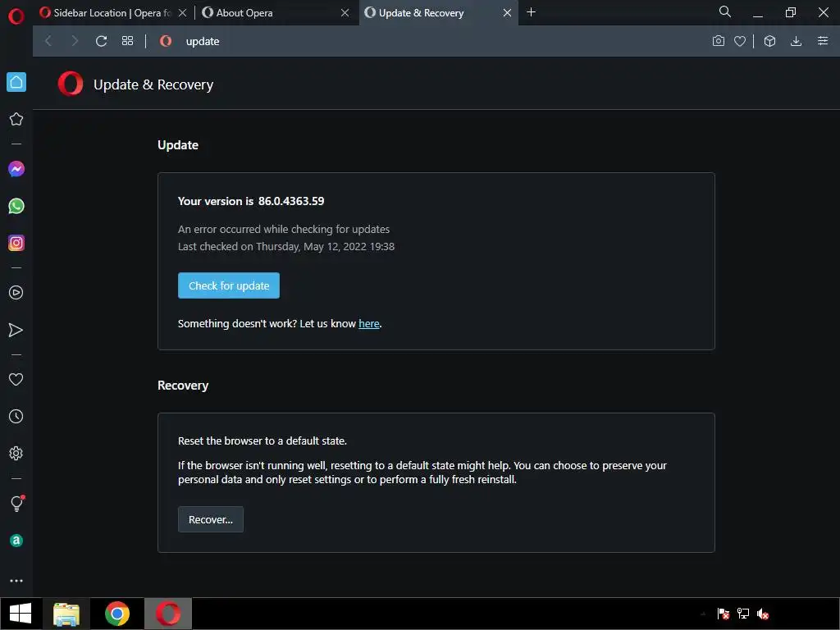
Task: Click the 'An error occurred' message
Action: click(x=284, y=230)
